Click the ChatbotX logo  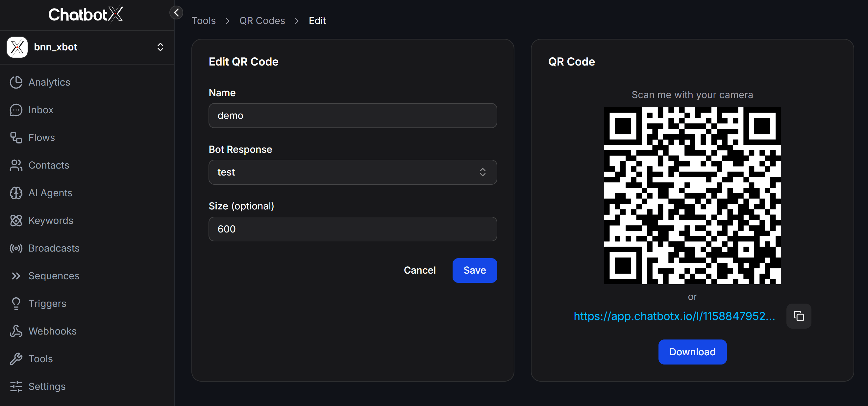click(86, 14)
